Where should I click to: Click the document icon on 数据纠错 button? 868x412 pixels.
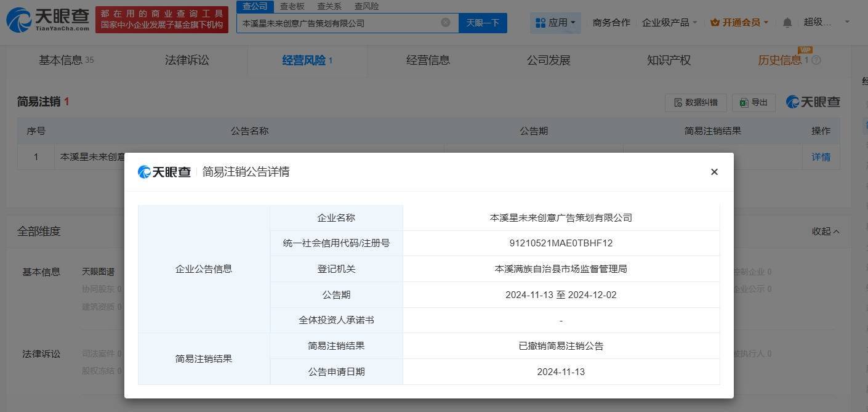point(678,102)
